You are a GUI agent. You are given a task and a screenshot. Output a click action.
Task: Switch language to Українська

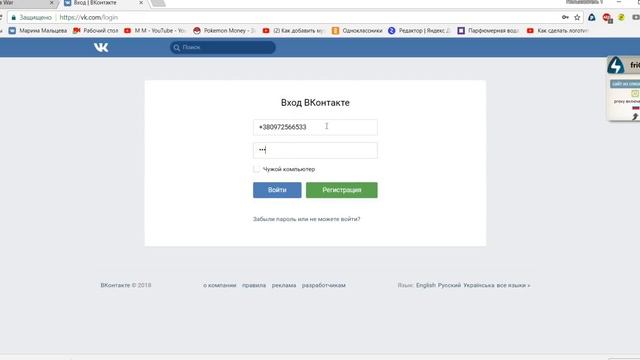coord(479,285)
